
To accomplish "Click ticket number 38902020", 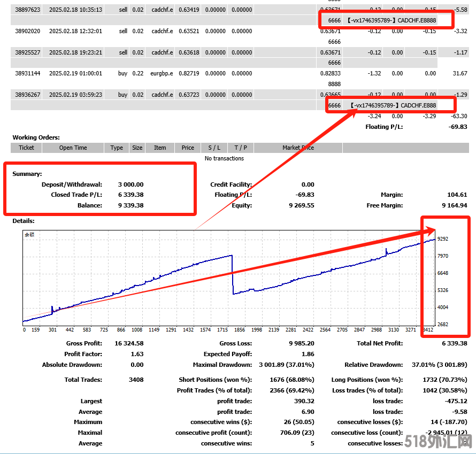I will (28, 31).
